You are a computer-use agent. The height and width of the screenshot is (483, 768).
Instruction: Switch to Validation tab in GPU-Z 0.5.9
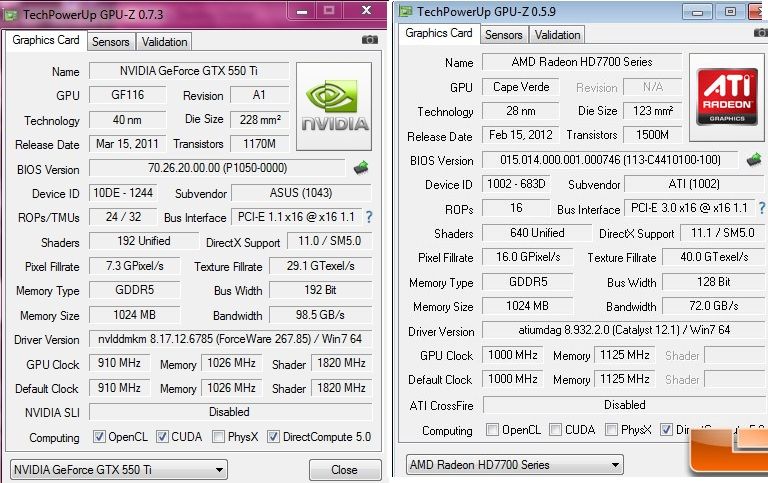pyautogui.click(x=557, y=35)
